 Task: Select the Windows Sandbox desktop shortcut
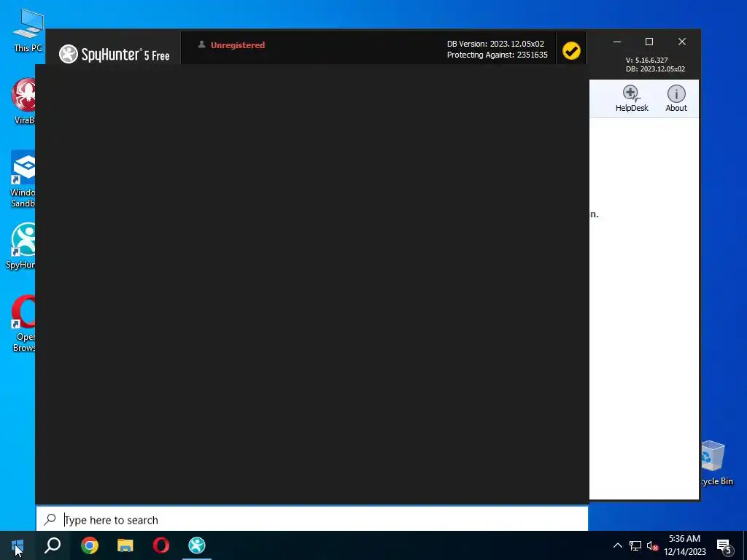point(23,179)
